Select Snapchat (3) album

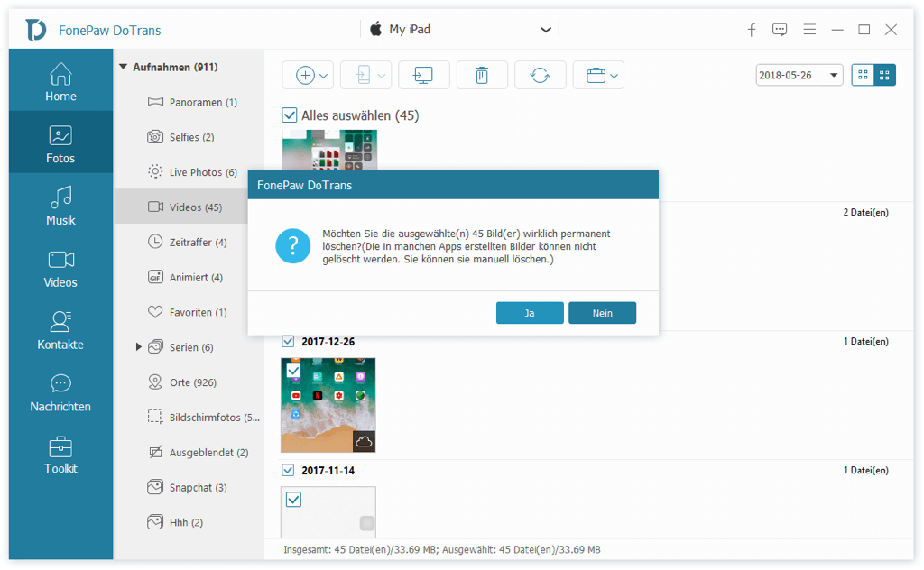click(189, 488)
